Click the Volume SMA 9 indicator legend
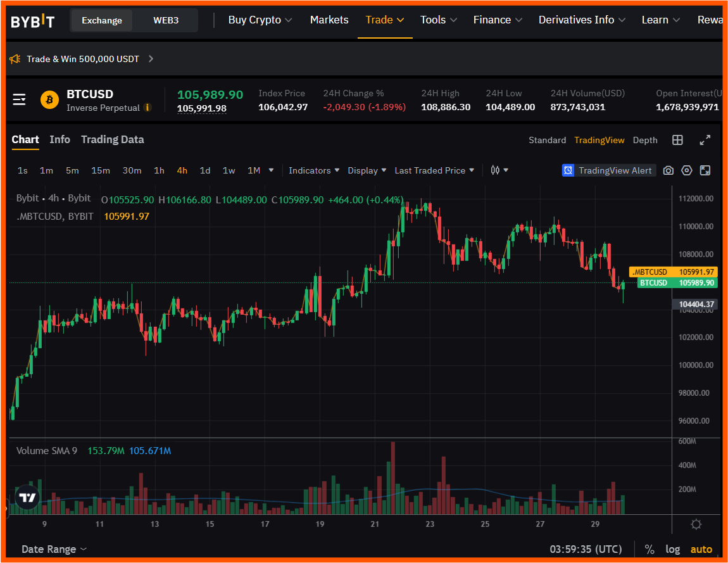This screenshot has width=728, height=563. (46, 450)
